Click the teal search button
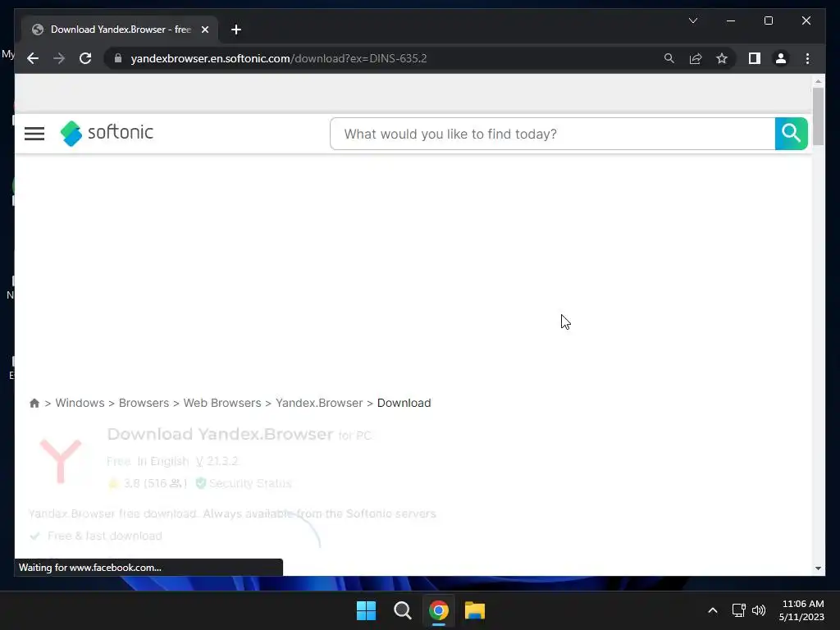 tap(791, 134)
